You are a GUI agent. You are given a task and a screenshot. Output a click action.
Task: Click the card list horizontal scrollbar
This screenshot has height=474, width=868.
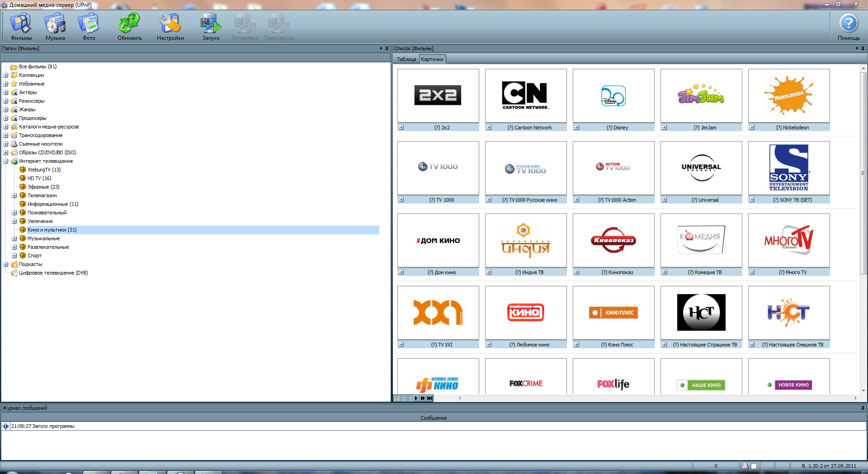658,398
